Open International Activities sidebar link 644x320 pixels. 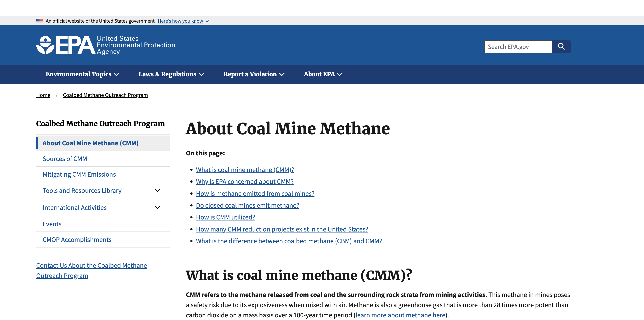point(74,208)
